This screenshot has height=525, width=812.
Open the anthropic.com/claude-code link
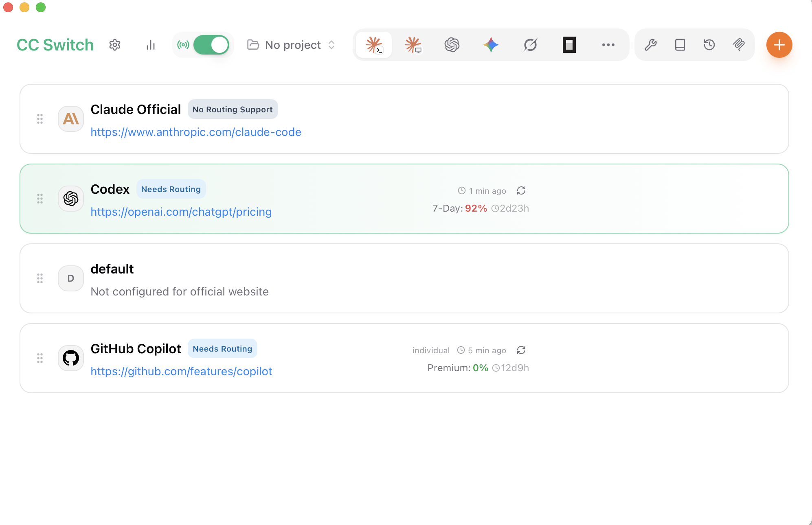[x=196, y=132]
